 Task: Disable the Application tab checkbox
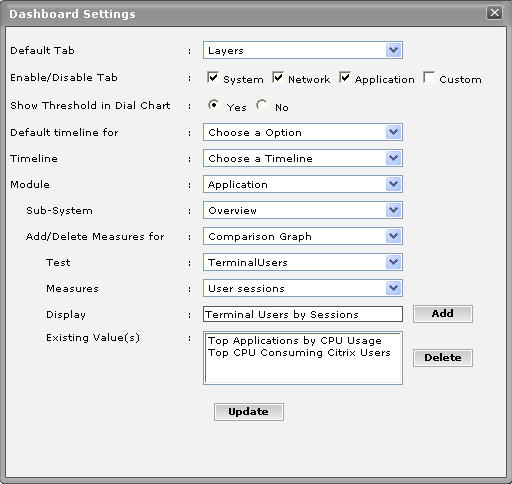[x=345, y=77]
